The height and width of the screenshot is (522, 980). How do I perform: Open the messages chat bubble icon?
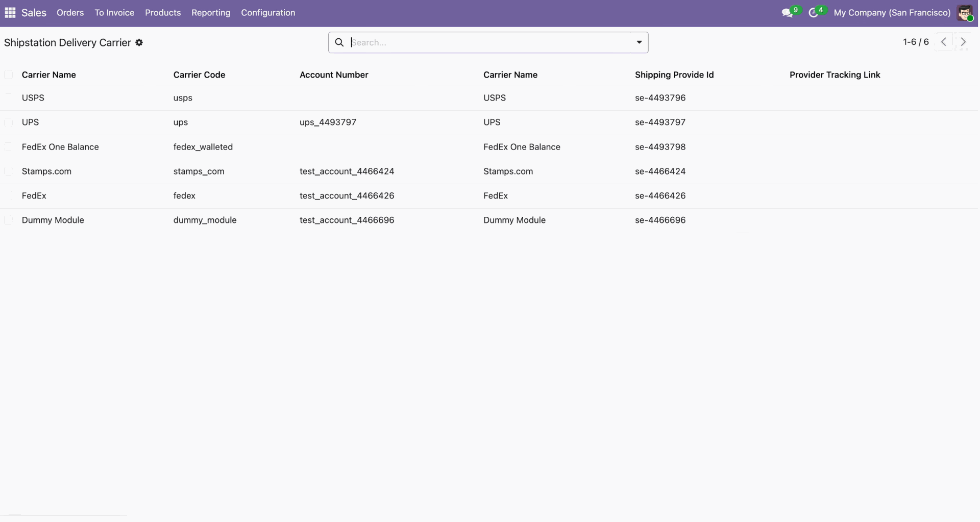click(x=787, y=13)
